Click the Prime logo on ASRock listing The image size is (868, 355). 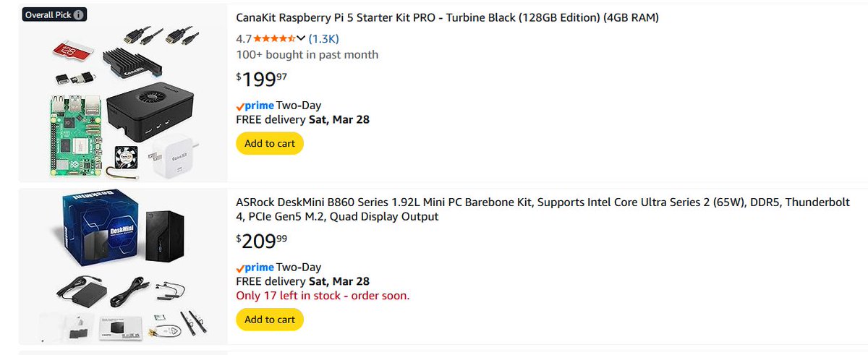[255, 268]
